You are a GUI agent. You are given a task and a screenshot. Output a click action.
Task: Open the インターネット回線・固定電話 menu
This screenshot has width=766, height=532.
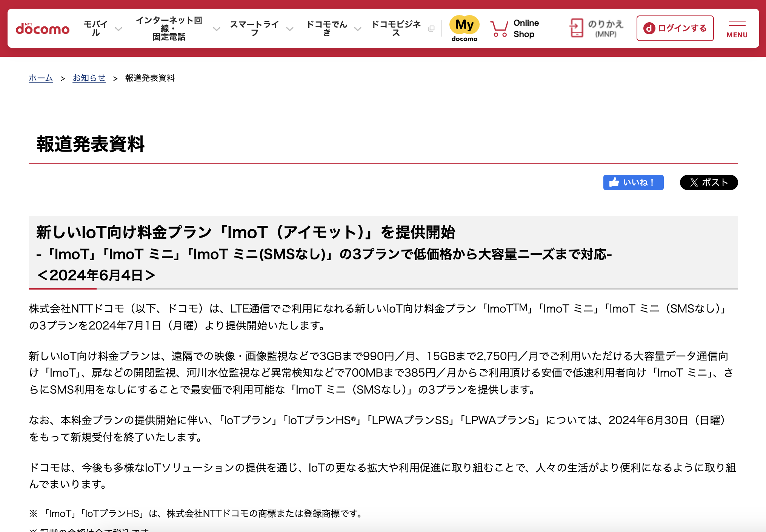point(169,28)
